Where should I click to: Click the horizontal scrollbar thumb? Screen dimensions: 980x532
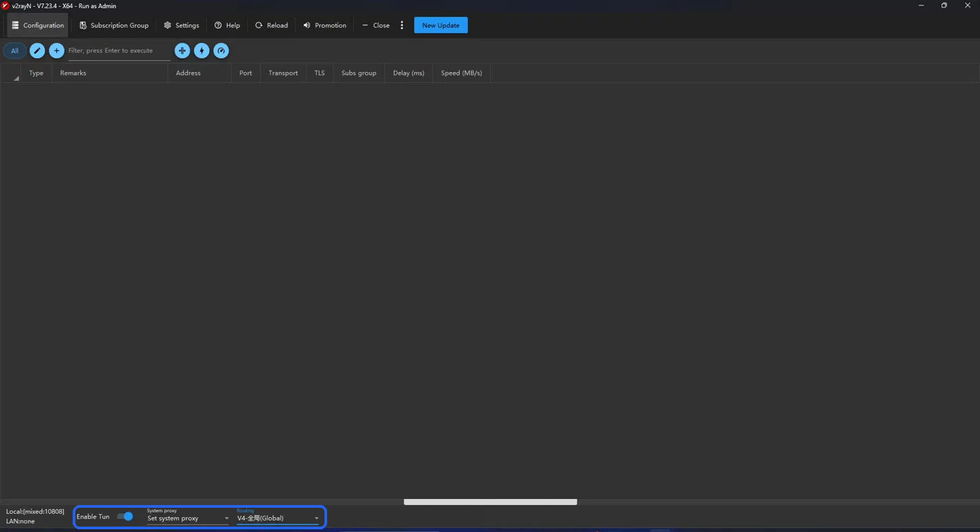tap(490, 502)
